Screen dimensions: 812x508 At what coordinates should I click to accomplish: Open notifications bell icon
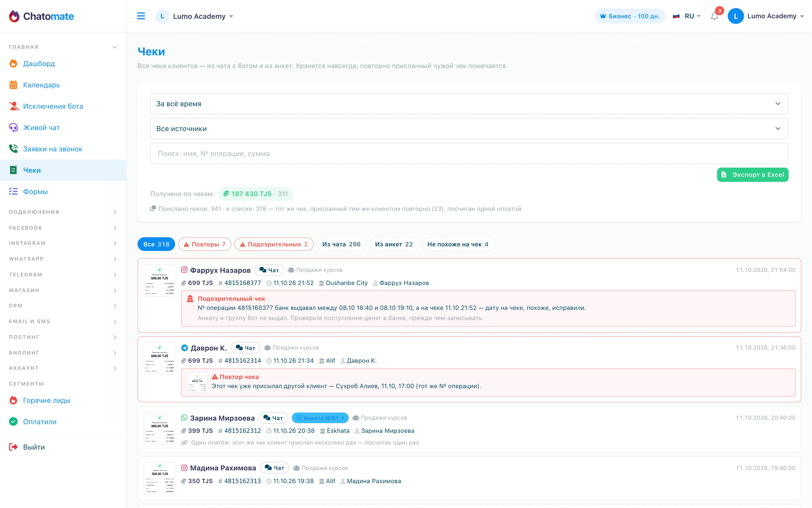(714, 16)
